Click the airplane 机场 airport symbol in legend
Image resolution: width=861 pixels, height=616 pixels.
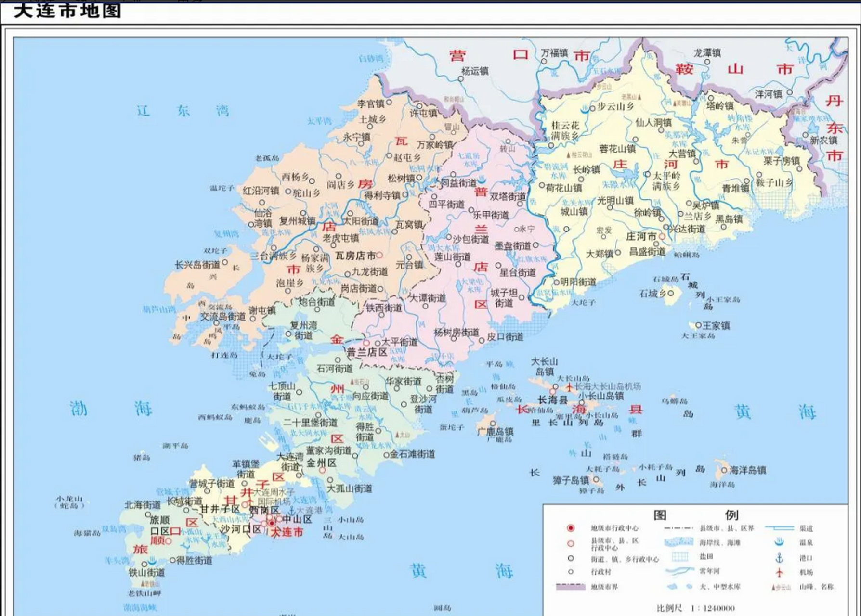[779, 572]
